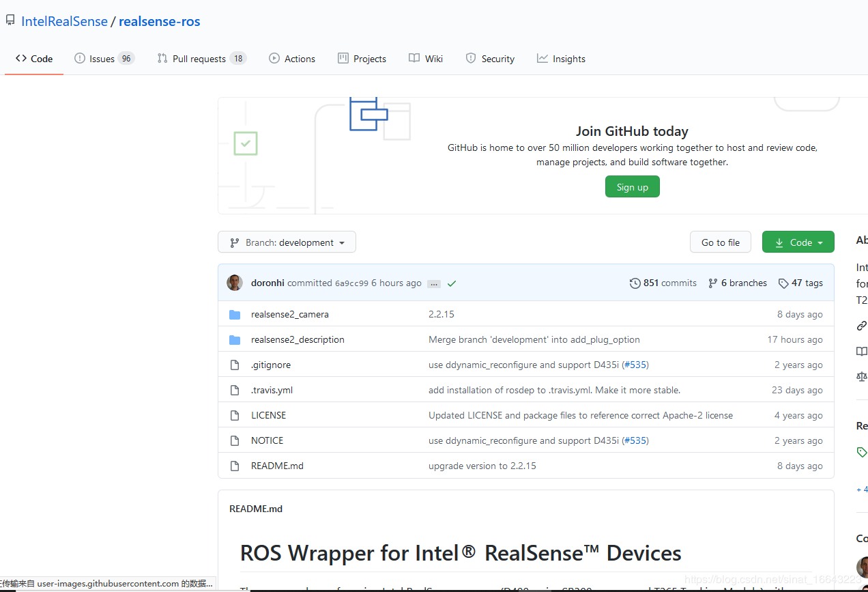Open the Pull requests tab

click(x=201, y=58)
